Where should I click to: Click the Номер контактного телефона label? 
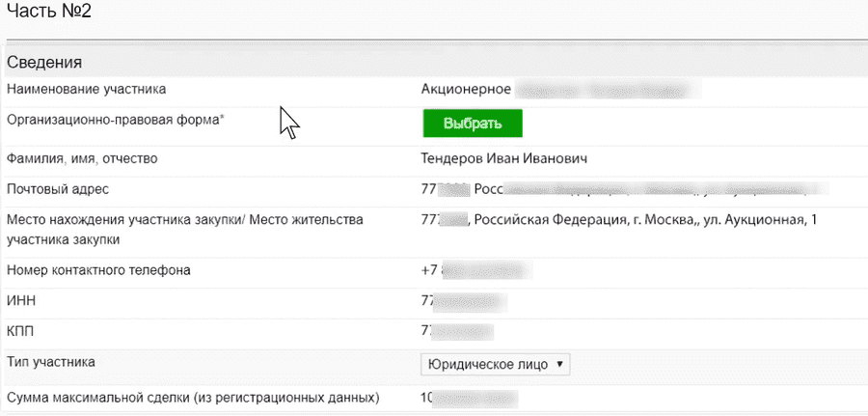pyautogui.click(x=98, y=270)
